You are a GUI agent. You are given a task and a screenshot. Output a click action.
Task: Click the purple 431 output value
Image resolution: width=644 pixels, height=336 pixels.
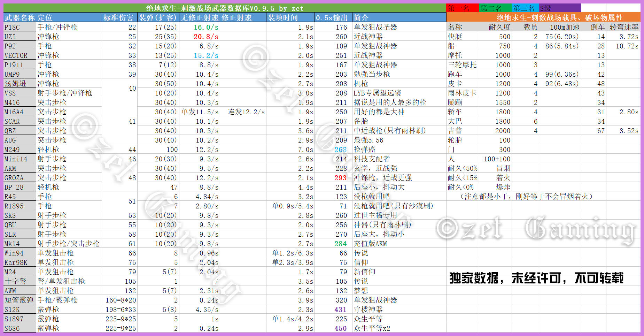click(341, 310)
